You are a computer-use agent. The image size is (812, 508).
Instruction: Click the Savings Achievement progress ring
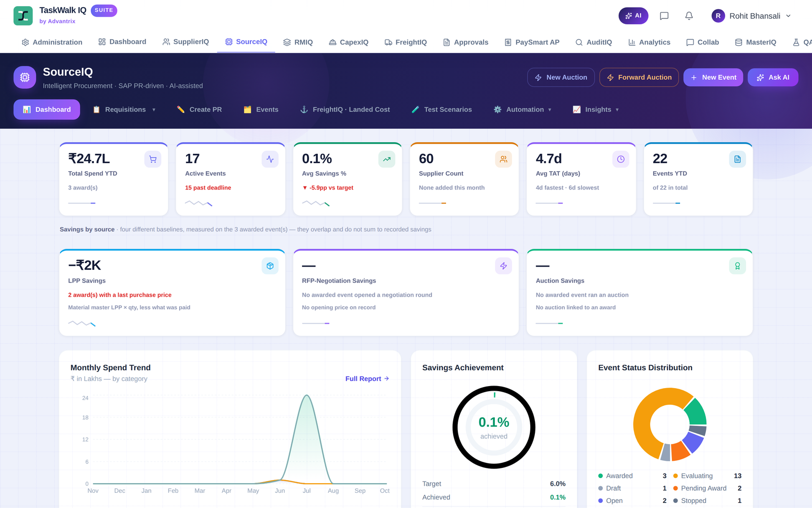pyautogui.click(x=494, y=428)
